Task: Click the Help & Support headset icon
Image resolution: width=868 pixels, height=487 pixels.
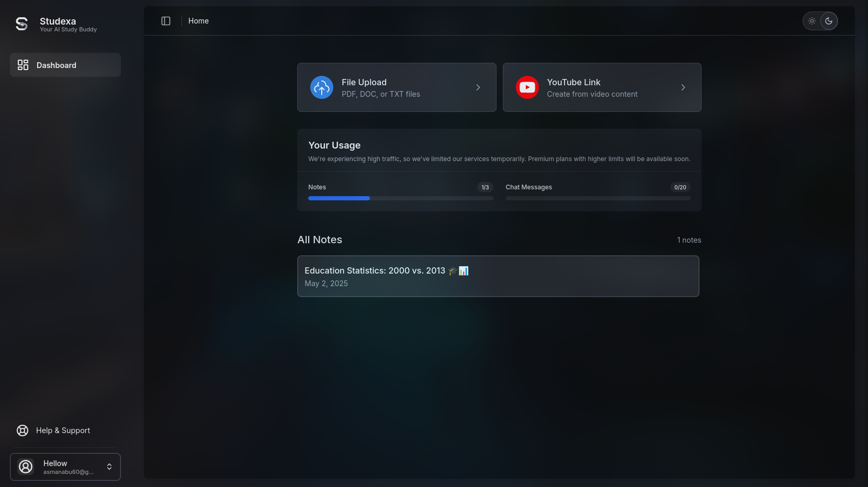Action: pyautogui.click(x=22, y=430)
